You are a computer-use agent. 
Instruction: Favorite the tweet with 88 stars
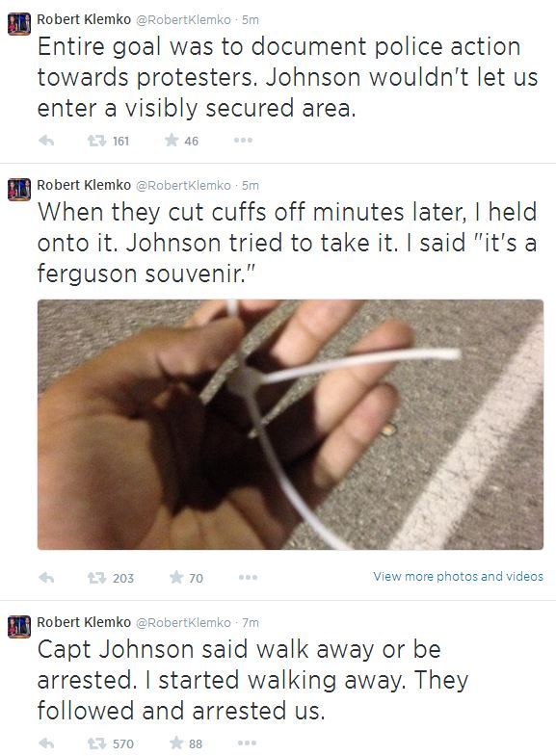(x=176, y=743)
